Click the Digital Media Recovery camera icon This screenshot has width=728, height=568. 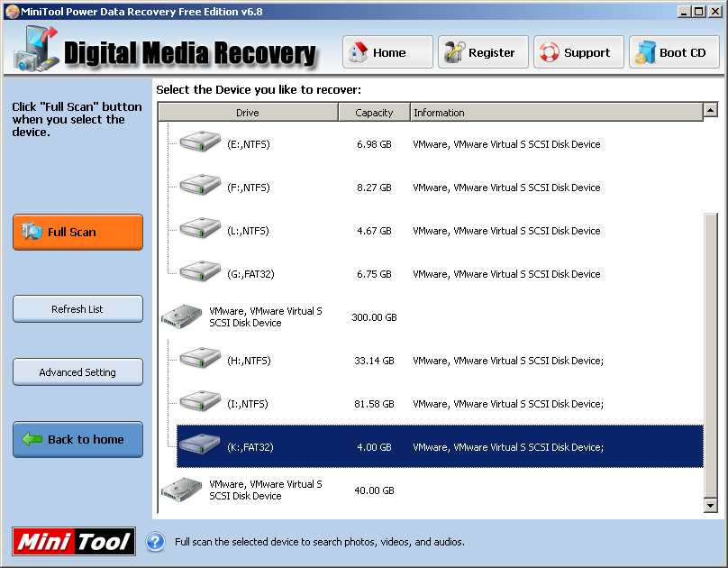(36, 50)
